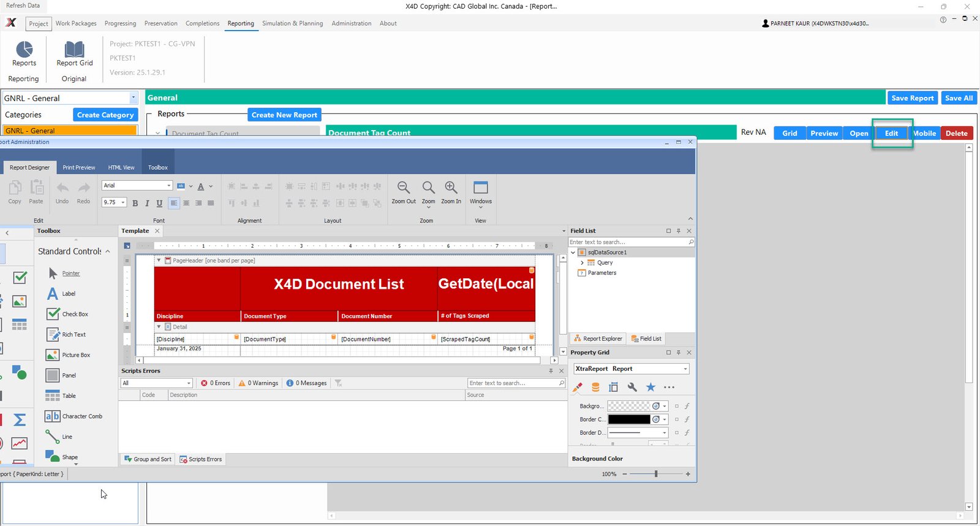Click the Zoom In magnifier icon
This screenshot has height=526, width=980.
click(451, 188)
